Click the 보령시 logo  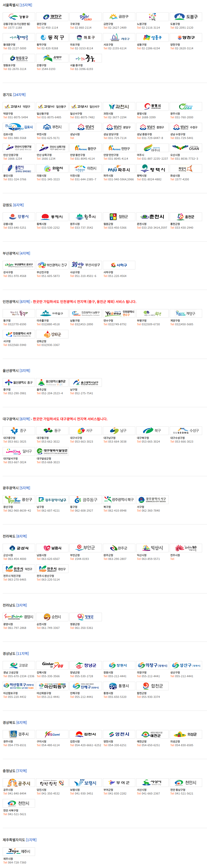[86, 783]
